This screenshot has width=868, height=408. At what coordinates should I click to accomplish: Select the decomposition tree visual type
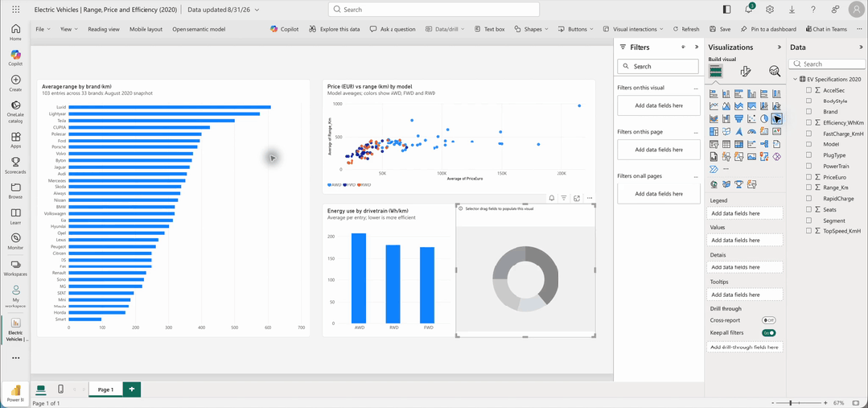click(764, 144)
